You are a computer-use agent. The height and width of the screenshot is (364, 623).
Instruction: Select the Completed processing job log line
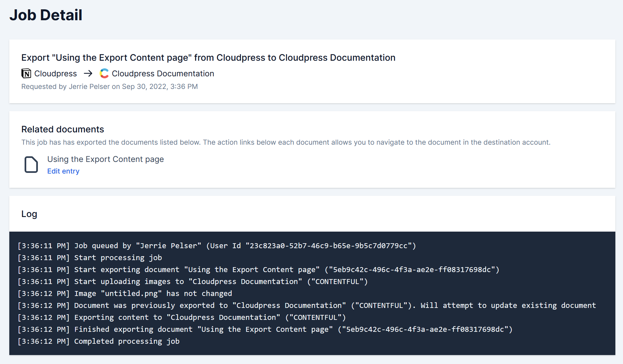pyautogui.click(x=99, y=341)
